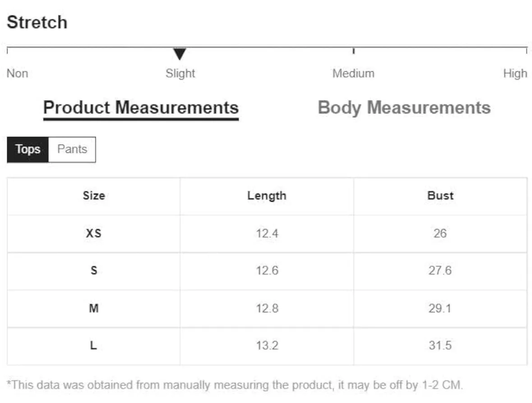The width and height of the screenshot is (532, 403).
Task: Click the Slight stretch triangle marker
Action: coord(180,54)
